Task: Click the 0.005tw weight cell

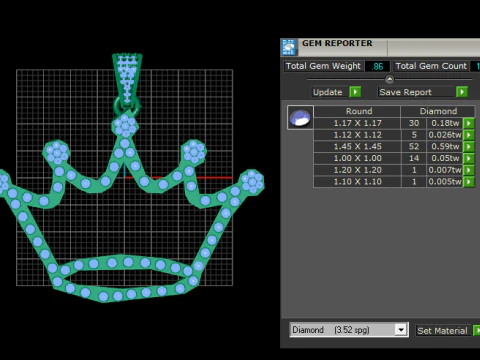Action: [x=445, y=181]
